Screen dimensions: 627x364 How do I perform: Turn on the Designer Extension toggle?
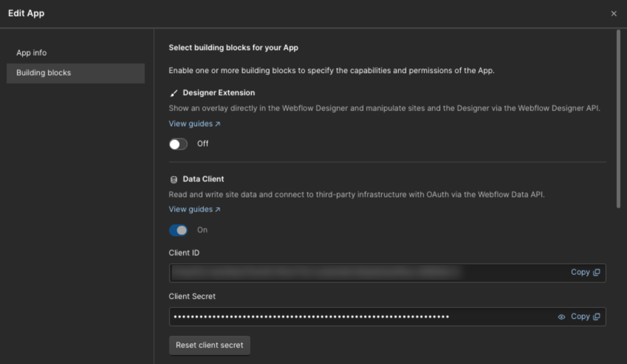tap(178, 144)
